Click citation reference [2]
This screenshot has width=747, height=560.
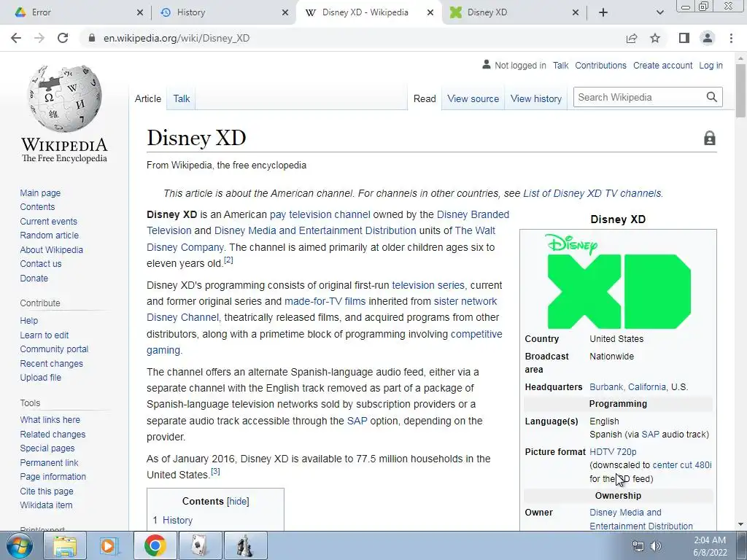coord(228,260)
